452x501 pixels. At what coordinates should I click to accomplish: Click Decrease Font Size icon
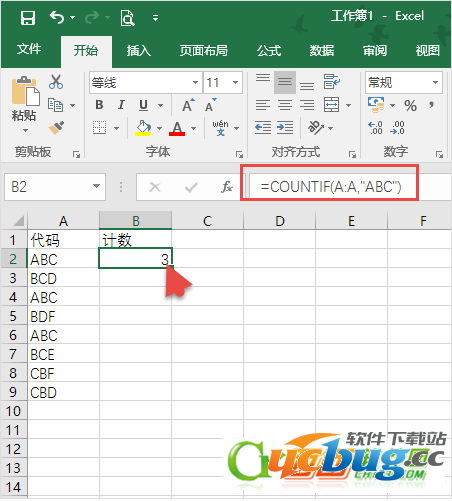[210, 105]
